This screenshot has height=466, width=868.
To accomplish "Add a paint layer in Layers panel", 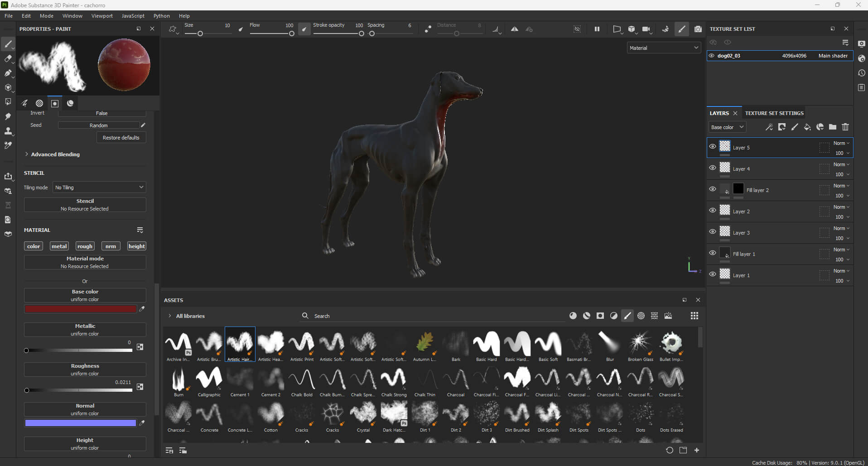I will pyautogui.click(x=795, y=127).
